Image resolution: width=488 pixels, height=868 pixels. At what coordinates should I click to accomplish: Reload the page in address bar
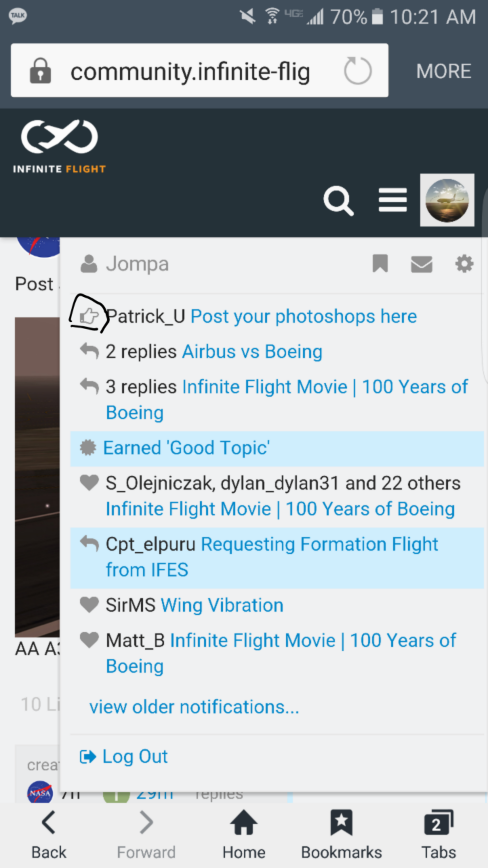pyautogui.click(x=358, y=71)
